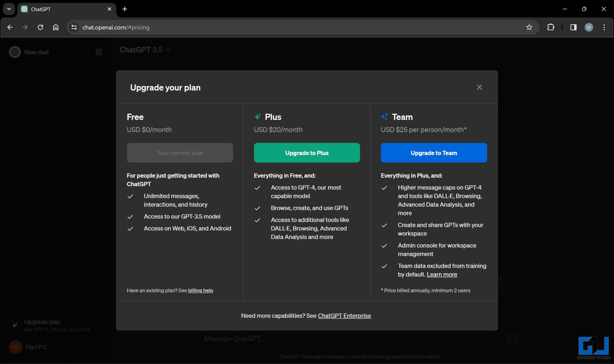614x364 pixels.
Task: Open the billing help link
Action: pyautogui.click(x=200, y=291)
